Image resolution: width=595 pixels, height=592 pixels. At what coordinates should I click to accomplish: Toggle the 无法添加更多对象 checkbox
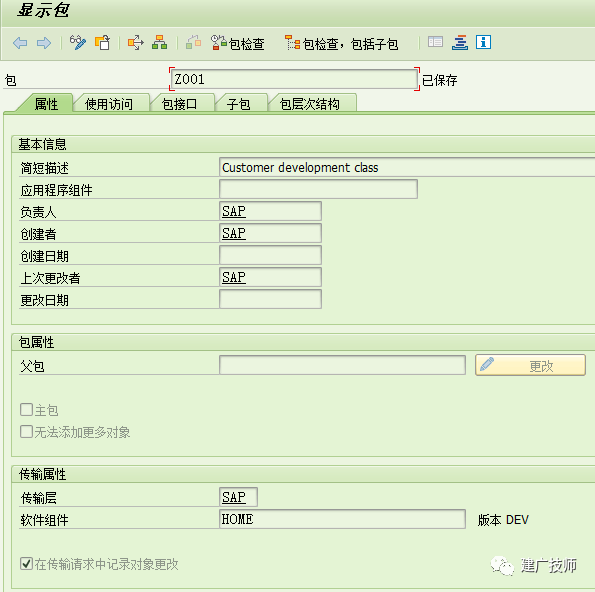click(x=26, y=431)
